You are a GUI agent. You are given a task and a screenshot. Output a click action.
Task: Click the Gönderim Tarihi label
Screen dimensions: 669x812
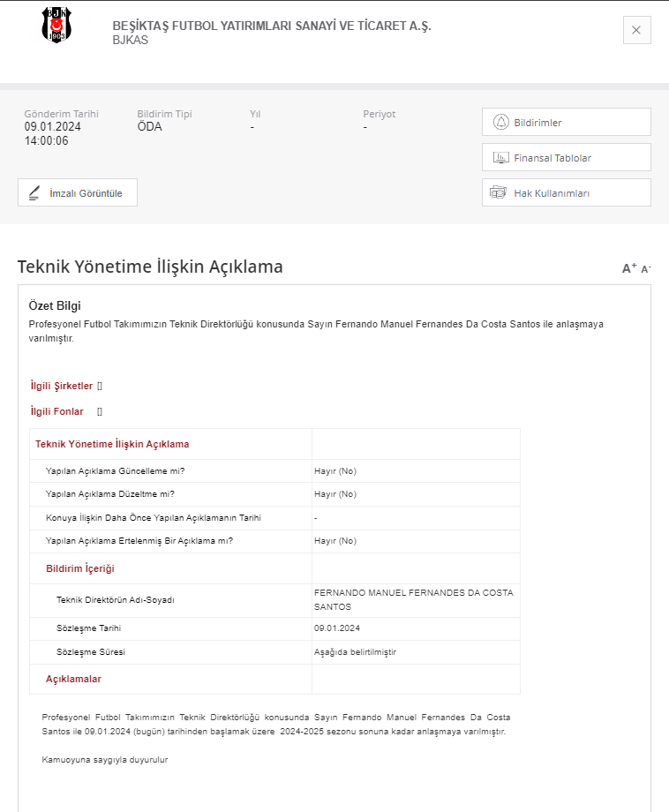point(61,114)
